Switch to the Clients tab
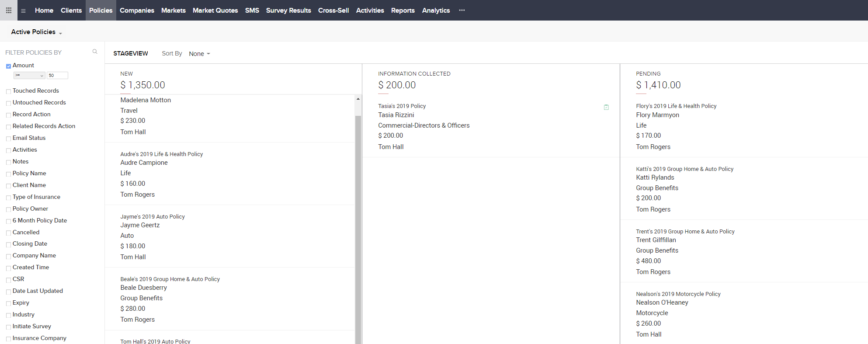868x344 pixels. [x=71, y=10]
